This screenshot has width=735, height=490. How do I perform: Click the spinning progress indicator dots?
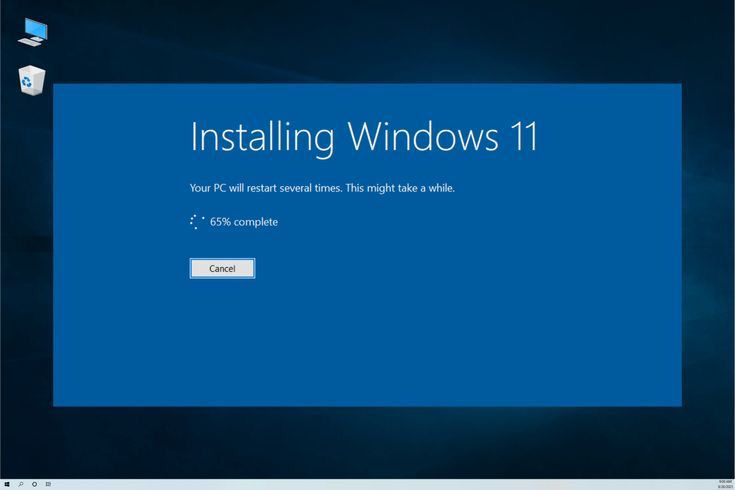[x=197, y=222]
